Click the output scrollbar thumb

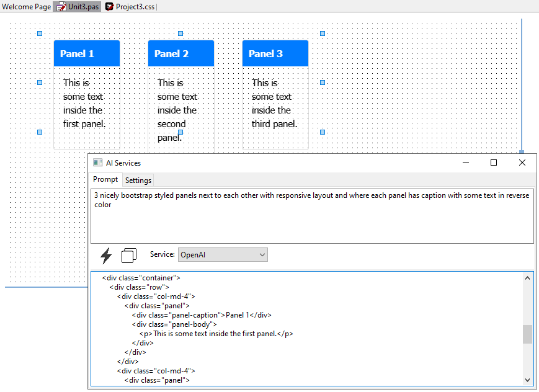pyautogui.click(x=527, y=334)
